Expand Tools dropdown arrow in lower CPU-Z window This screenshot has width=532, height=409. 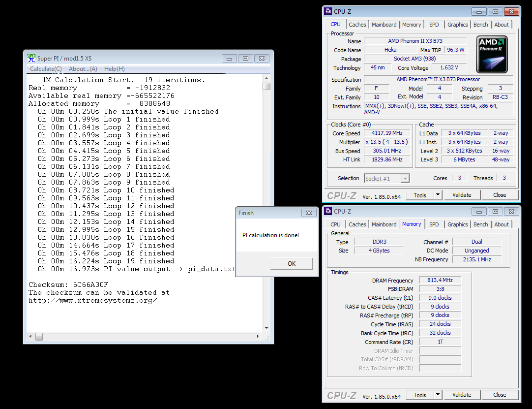coord(438,395)
